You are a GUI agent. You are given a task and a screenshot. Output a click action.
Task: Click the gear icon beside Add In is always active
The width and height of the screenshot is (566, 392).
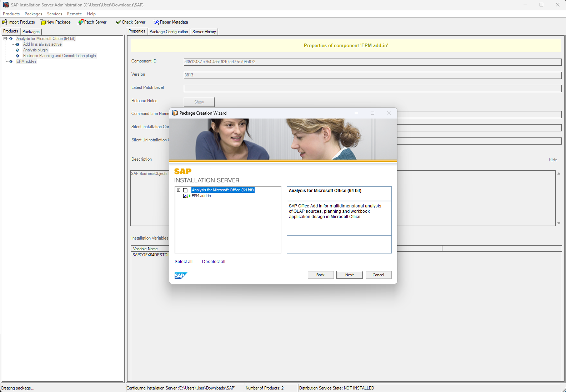tap(18, 44)
